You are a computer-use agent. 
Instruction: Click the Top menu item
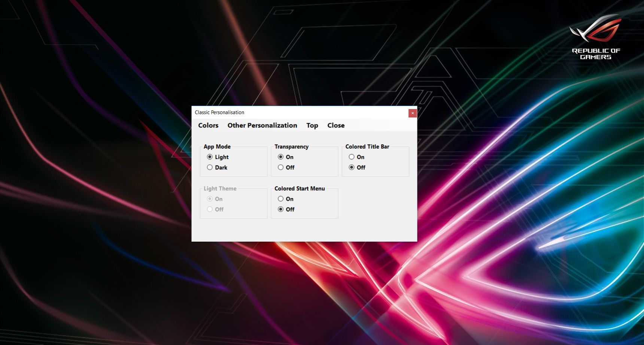pos(312,125)
